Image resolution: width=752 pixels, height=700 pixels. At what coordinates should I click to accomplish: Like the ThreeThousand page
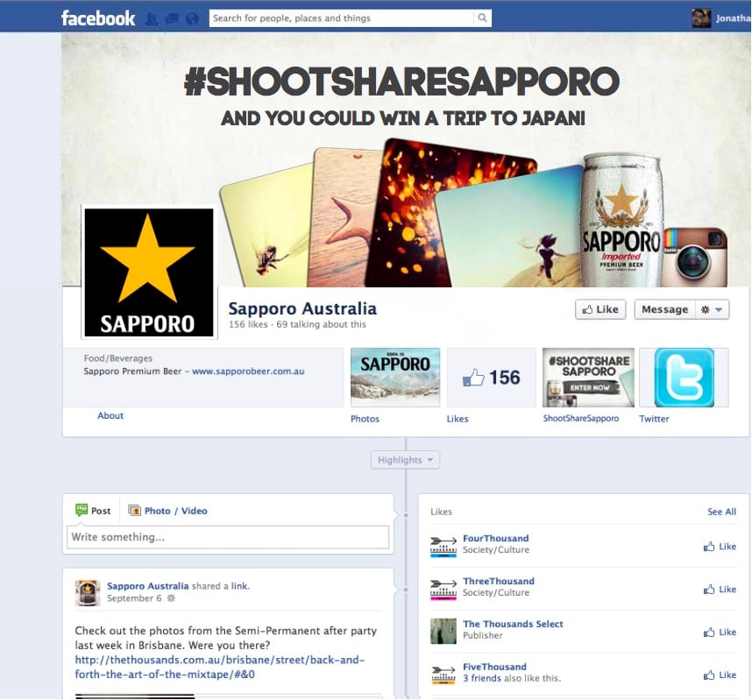pos(720,590)
